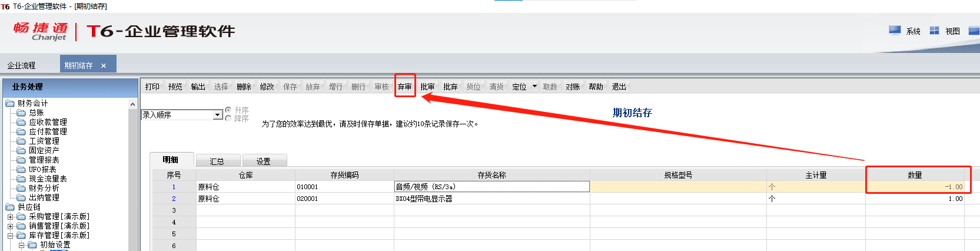
Task: Expand the 采购管理[演示版] node
Action: (10, 216)
